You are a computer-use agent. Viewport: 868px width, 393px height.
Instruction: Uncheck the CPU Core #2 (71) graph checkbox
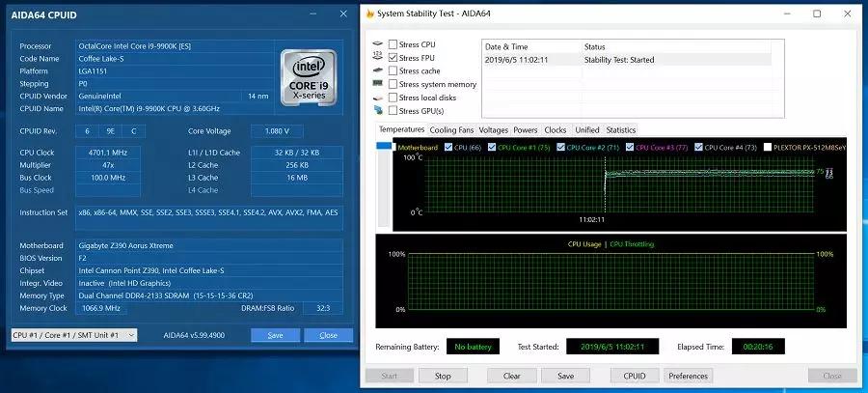click(x=561, y=147)
